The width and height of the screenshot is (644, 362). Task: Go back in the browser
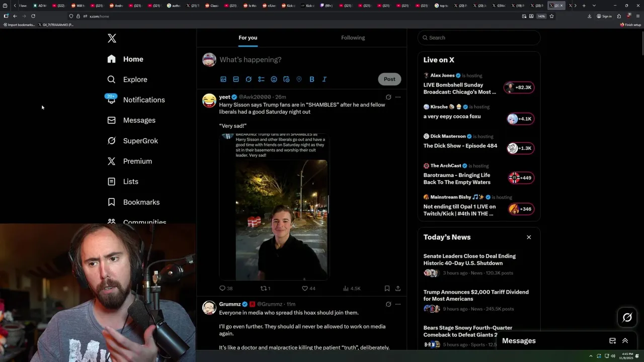pos(15,16)
